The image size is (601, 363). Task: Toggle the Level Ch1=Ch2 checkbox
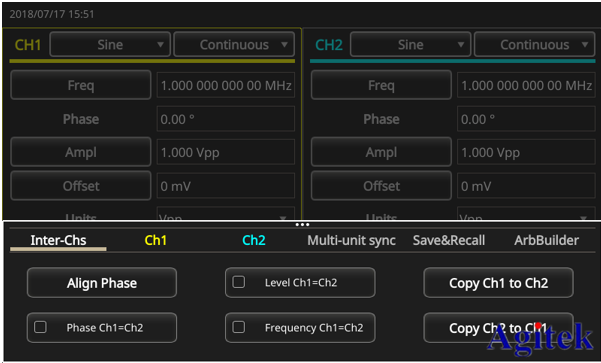pyautogui.click(x=238, y=283)
